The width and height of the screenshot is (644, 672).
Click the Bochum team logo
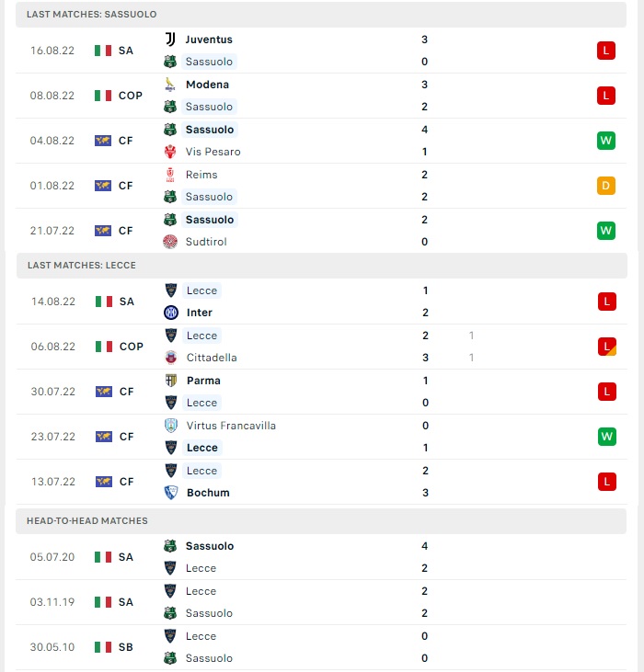click(171, 493)
